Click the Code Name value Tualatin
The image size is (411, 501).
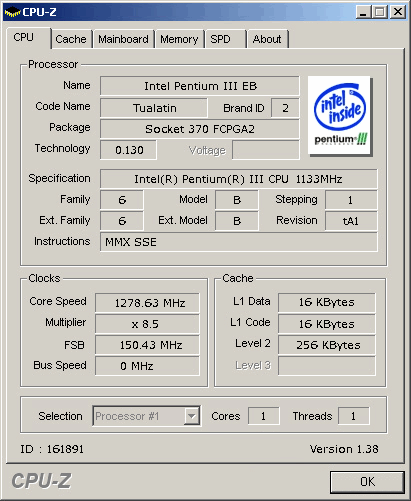(x=154, y=108)
